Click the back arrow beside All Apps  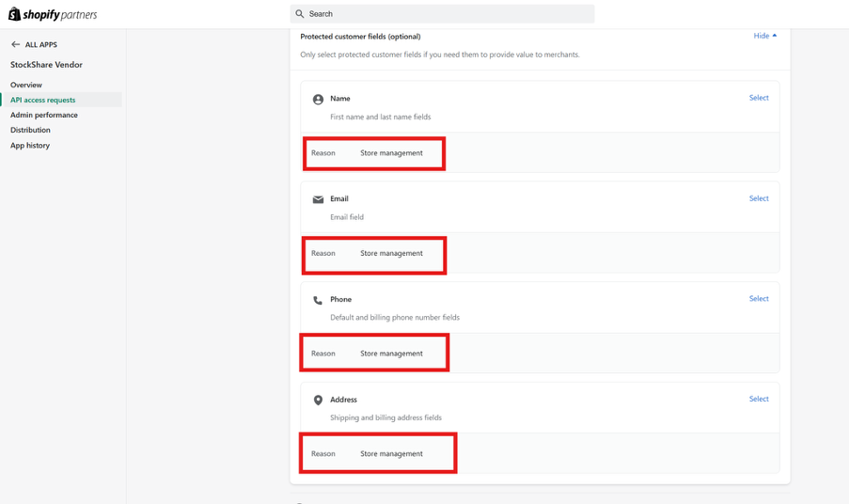pos(15,44)
